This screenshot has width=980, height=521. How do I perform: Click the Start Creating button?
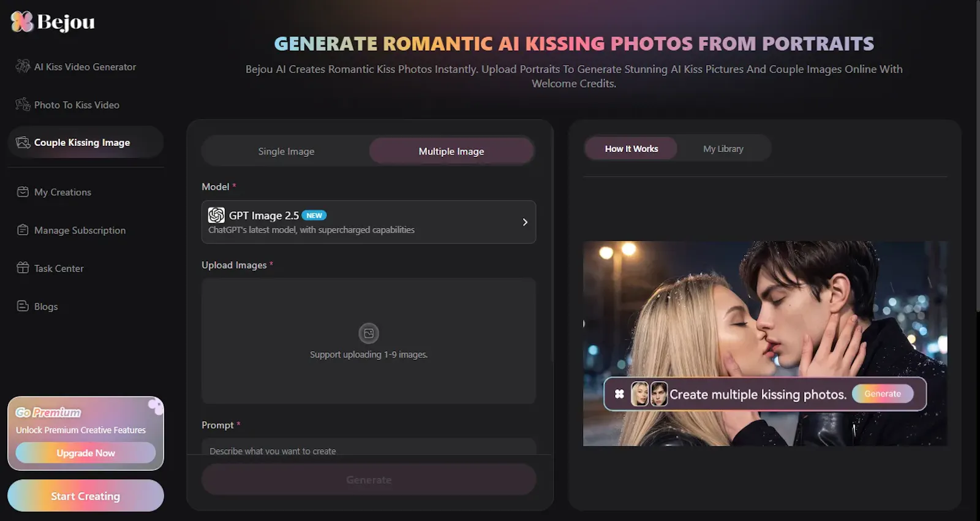[86, 496]
